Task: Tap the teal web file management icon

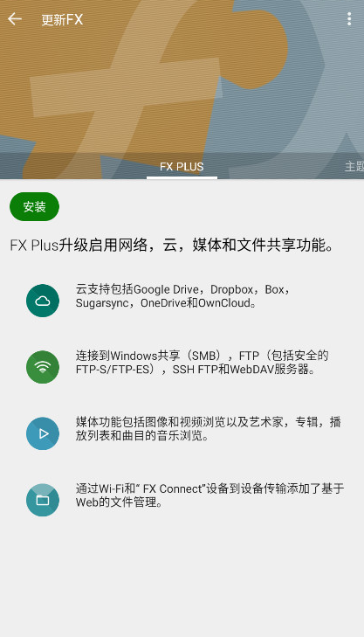Action: click(x=43, y=500)
